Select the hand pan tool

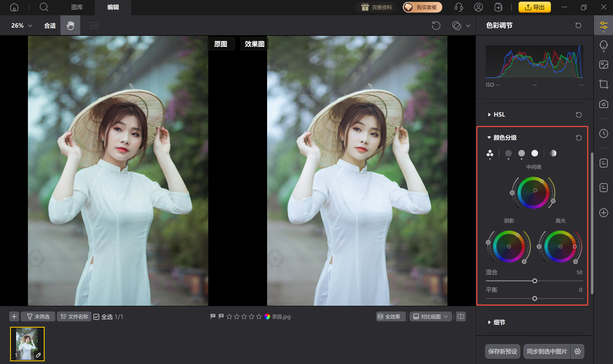tap(70, 25)
